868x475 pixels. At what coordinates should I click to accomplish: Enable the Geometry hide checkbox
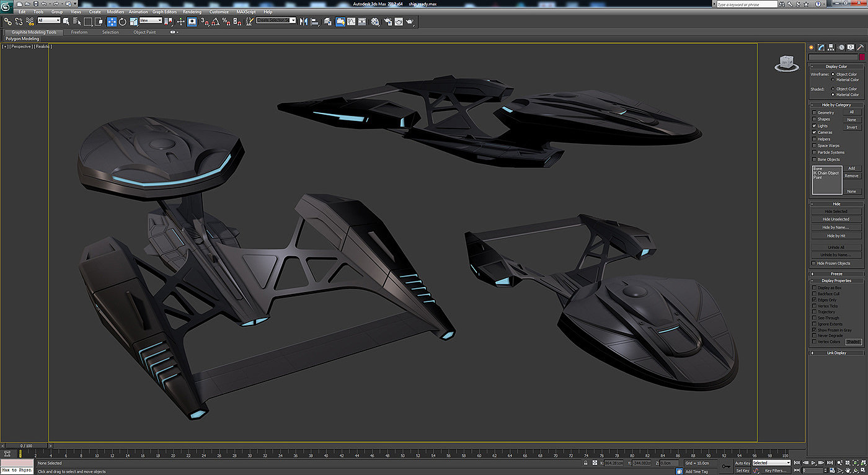tap(814, 113)
